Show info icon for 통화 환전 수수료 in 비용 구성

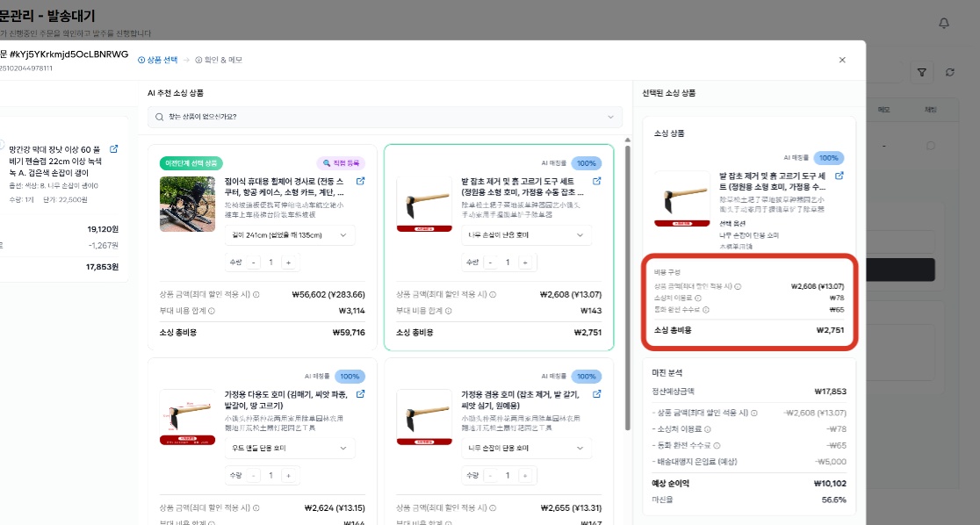coord(706,309)
